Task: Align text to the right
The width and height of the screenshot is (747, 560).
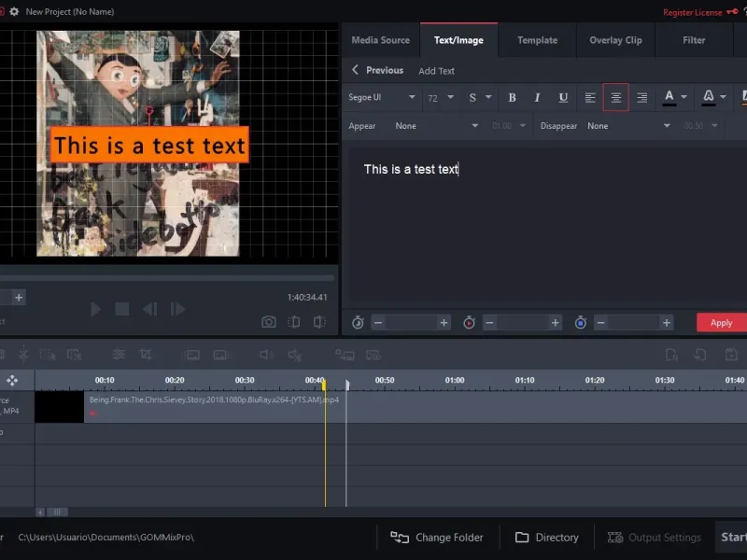Action: click(641, 98)
